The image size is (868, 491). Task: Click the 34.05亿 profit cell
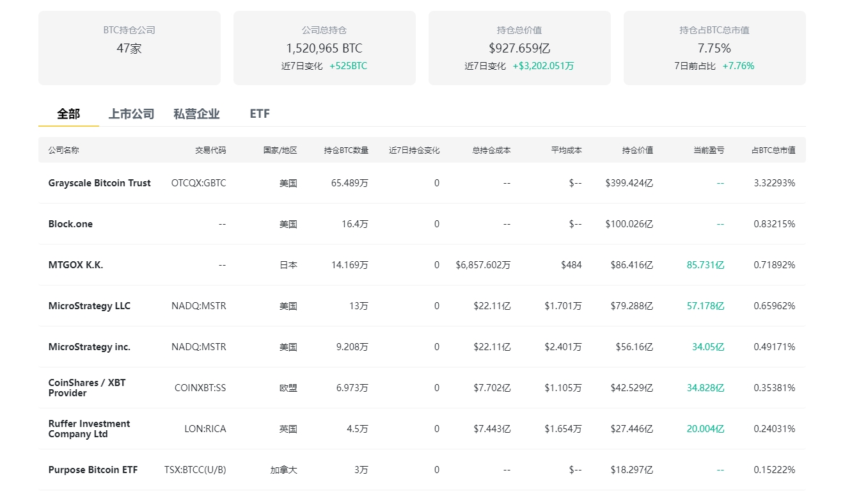click(x=708, y=347)
